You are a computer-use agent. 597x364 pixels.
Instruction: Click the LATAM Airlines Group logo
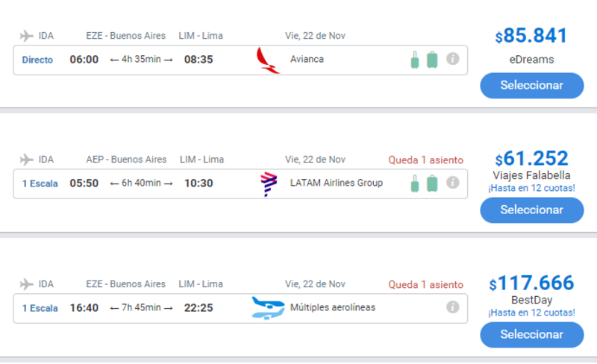coord(267,183)
